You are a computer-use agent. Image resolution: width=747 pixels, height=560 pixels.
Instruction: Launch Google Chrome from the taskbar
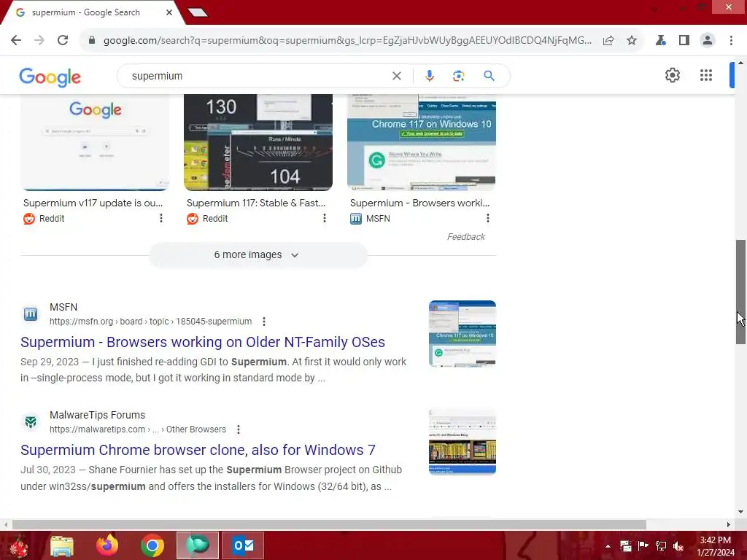152,545
